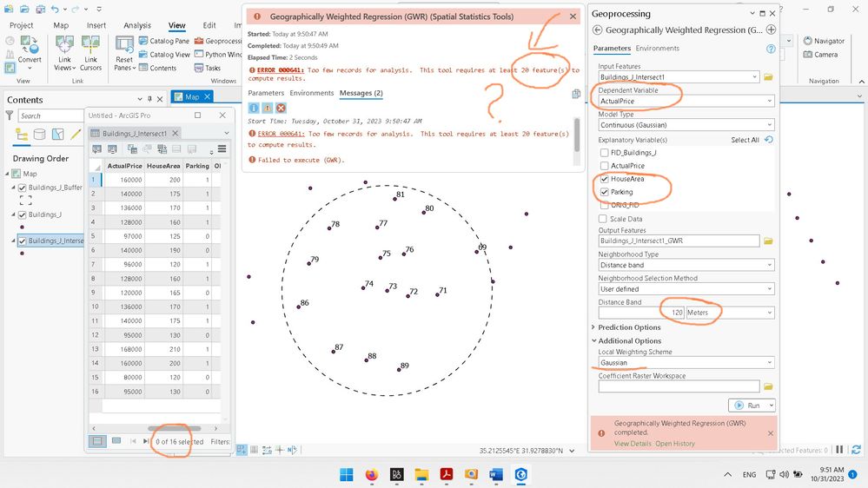The width and height of the screenshot is (868, 488).
Task: Select List By Selection icon in Contents
Action: pyautogui.click(x=57, y=135)
